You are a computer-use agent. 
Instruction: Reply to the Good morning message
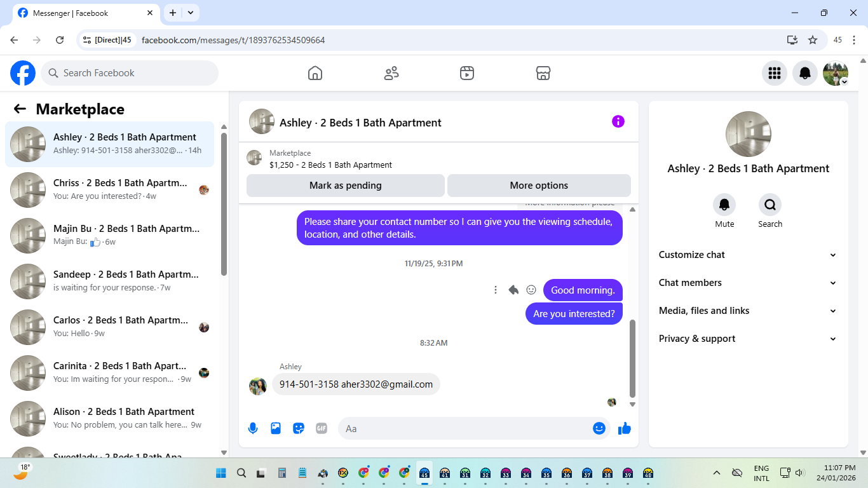coord(513,290)
